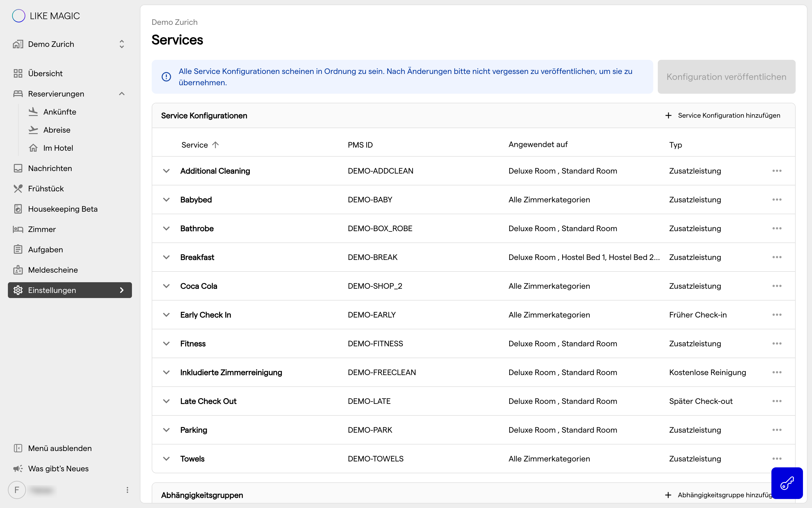Click the PMS ID column header
Image resolution: width=812 pixels, height=508 pixels.
[360, 145]
